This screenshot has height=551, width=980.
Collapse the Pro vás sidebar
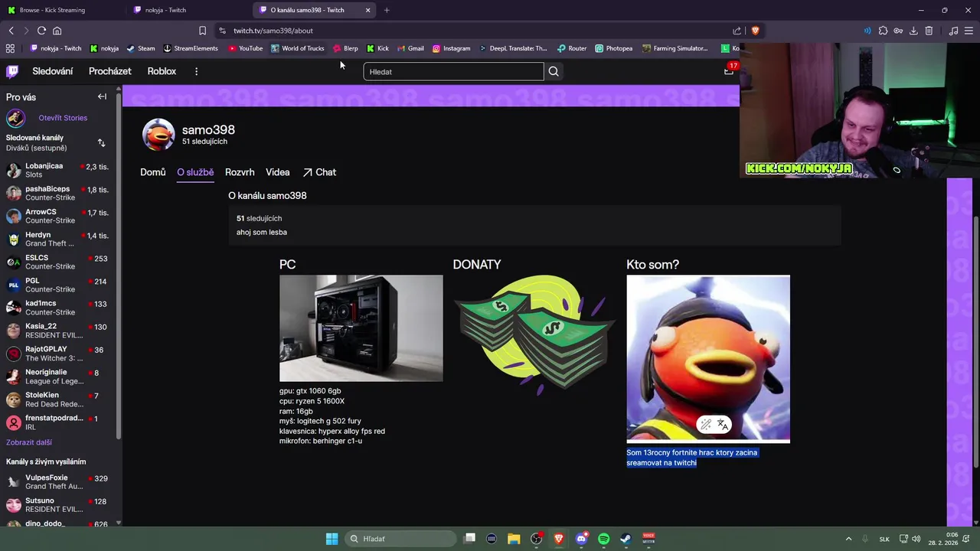(x=102, y=96)
